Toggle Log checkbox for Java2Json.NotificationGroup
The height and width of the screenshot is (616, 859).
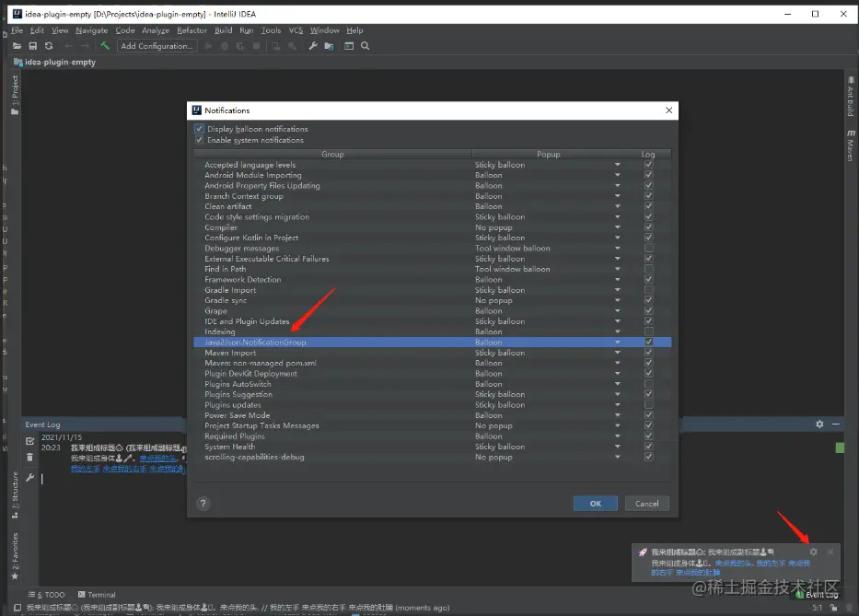pyautogui.click(x=649, y=342)
